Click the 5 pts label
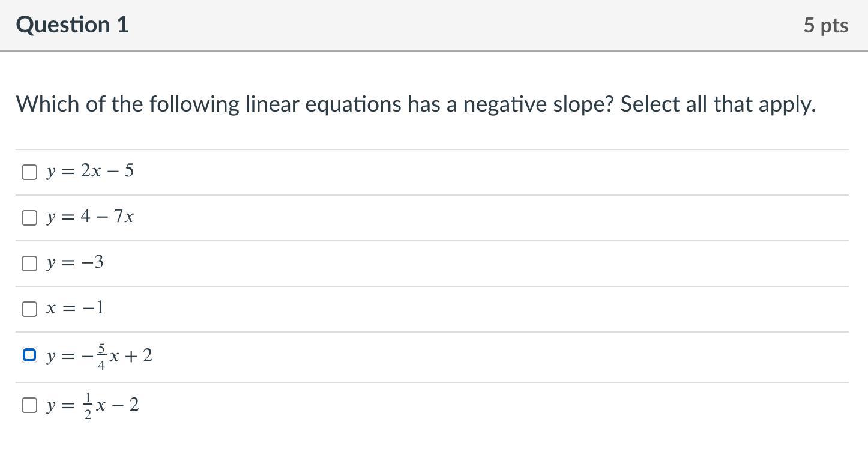Image resolution: width=868 pixels, height=455 pixels. click(x=825, y=25)
